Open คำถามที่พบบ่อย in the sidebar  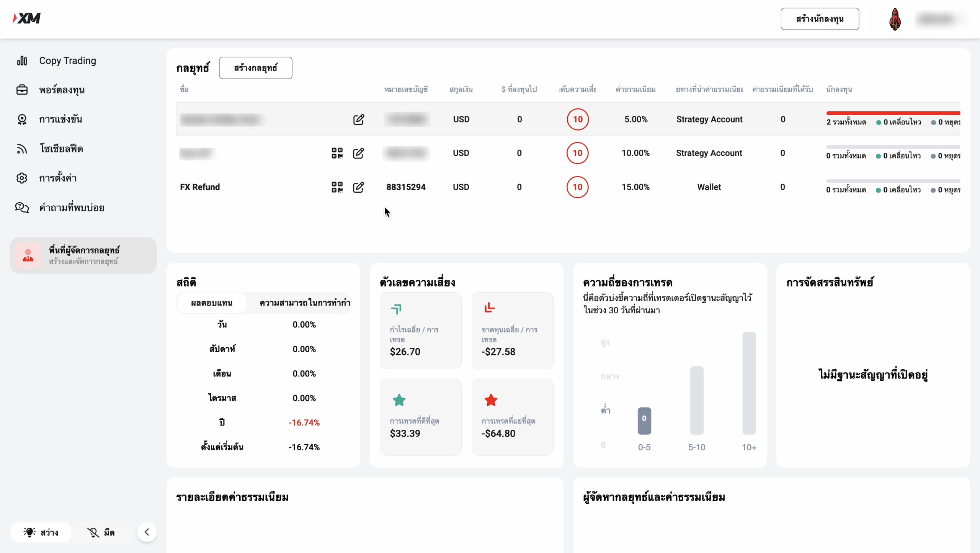(x=72, y=208)
